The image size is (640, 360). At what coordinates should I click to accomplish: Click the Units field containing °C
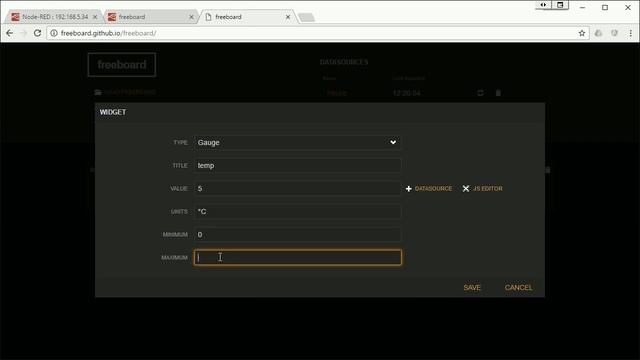[x=297, y=211]
